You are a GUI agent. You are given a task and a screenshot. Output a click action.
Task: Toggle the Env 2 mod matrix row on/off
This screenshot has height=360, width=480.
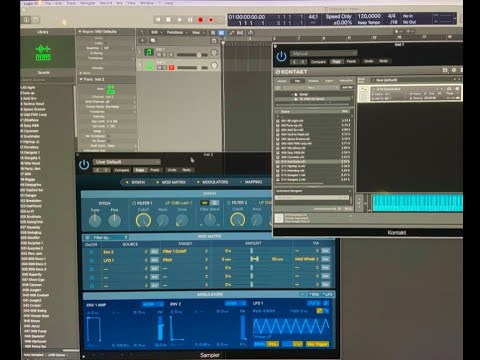pyautogui.click(x=91, y=252)
